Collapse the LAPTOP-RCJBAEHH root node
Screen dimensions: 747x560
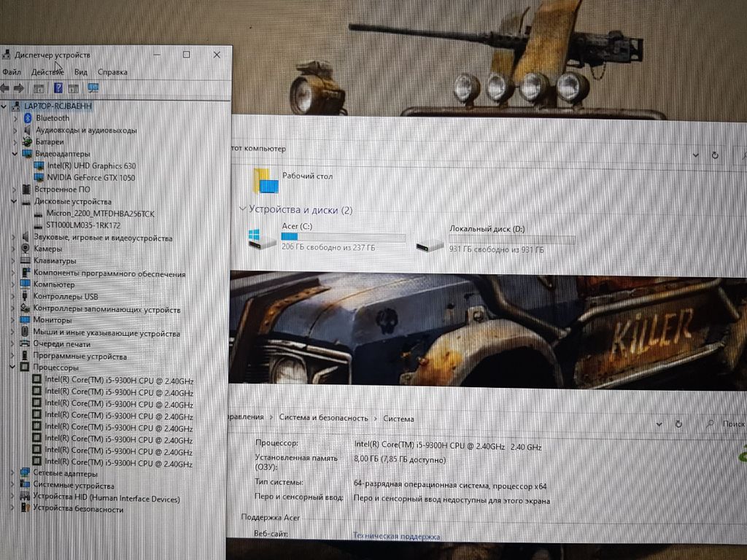4,106
